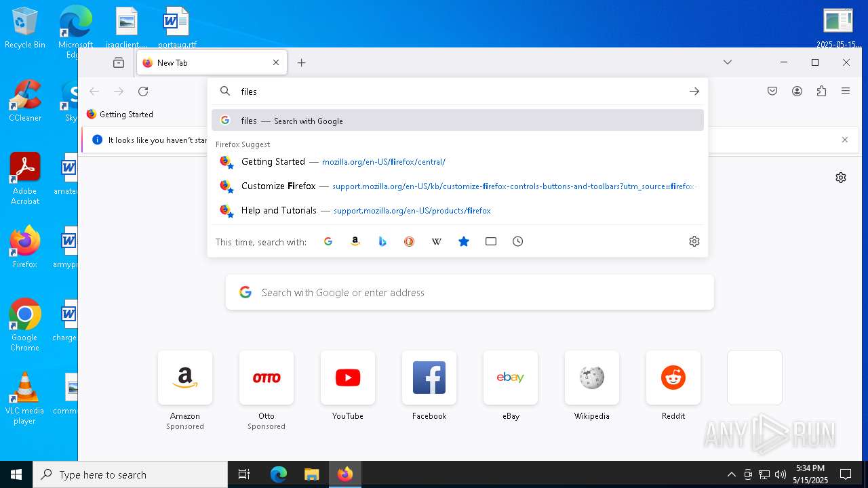Image resolution: width=868 pixels, height=488 pixels.
Task: Launch Microsoft Edge from the taskbar
Action: point(279,474)
